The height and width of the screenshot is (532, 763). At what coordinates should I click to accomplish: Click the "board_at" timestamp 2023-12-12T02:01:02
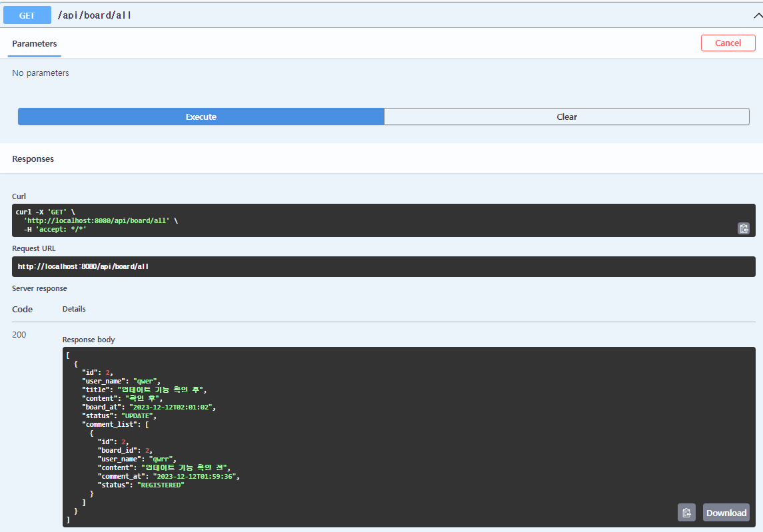click(x=171, y=407)
